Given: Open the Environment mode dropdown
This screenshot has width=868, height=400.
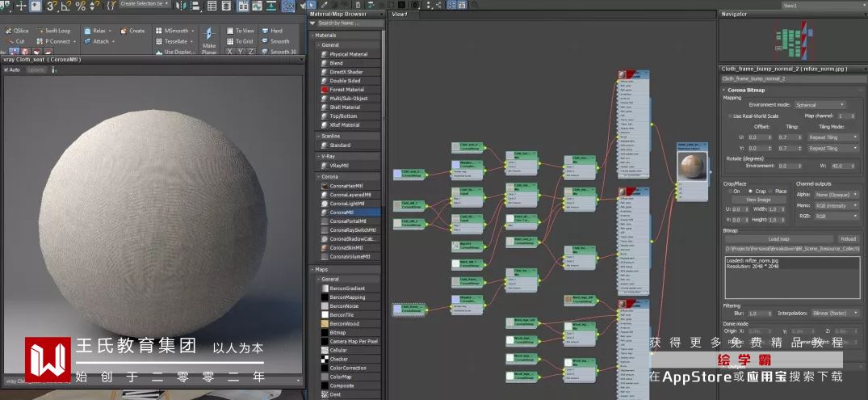Looking at the screenshot, I should (x=820, y=105).
